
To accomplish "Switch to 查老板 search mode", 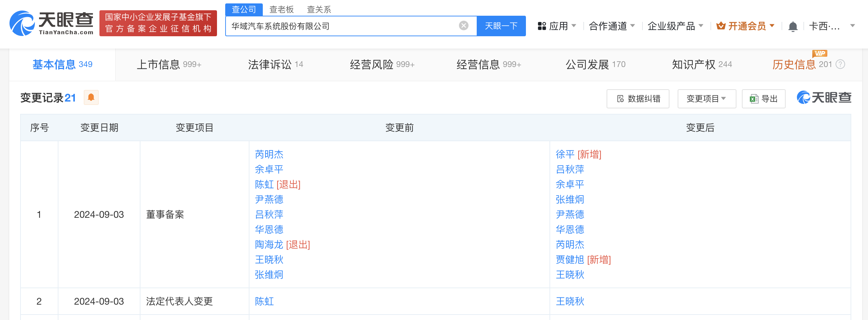I will click(x=282, y=9).
